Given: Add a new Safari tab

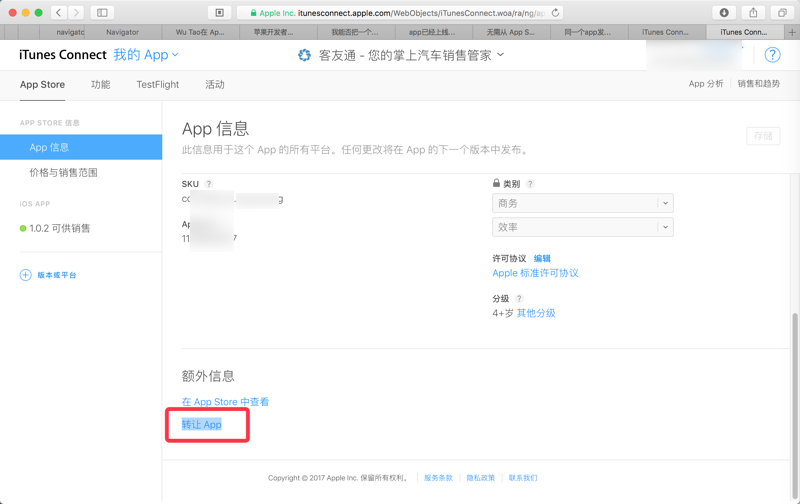Looking at the screenshot, I should 792,32.
